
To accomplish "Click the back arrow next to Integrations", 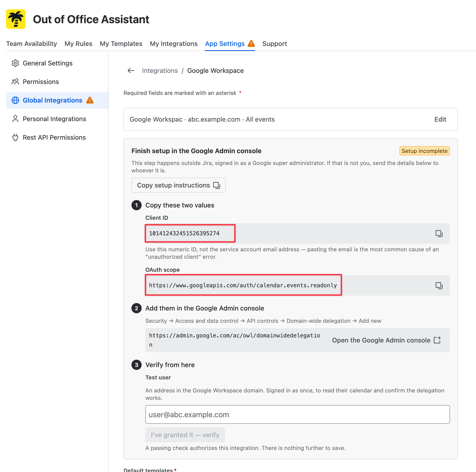I will (131, 71).
